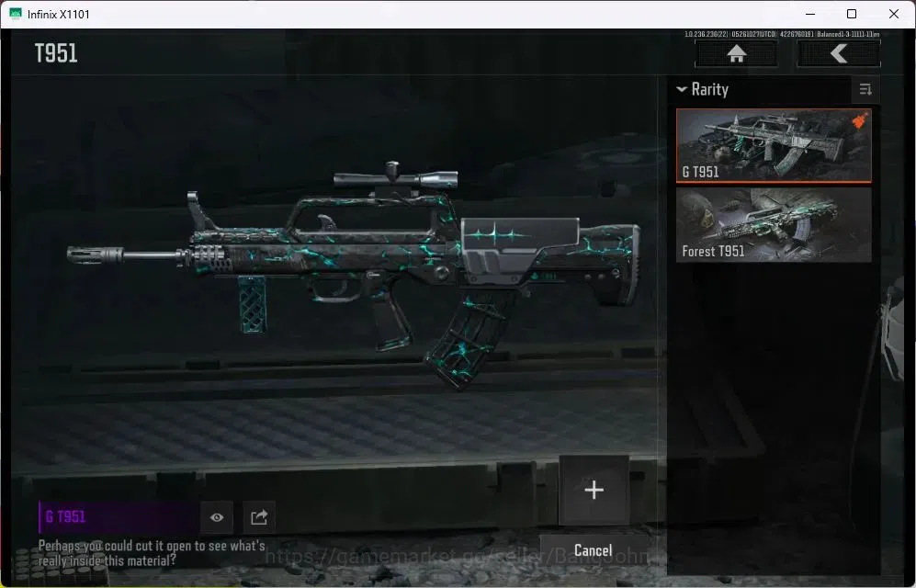Click the T951 rifle model preview

[x=354, y=275]
